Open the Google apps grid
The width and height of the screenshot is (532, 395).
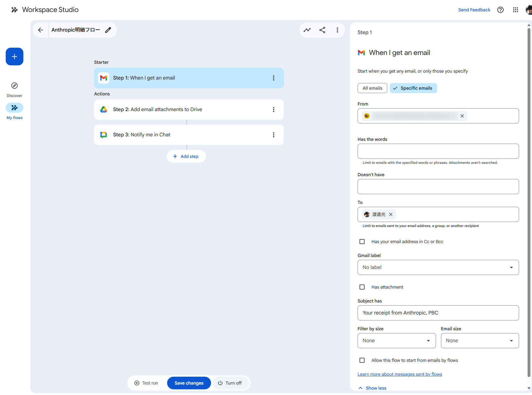(515, 10)
